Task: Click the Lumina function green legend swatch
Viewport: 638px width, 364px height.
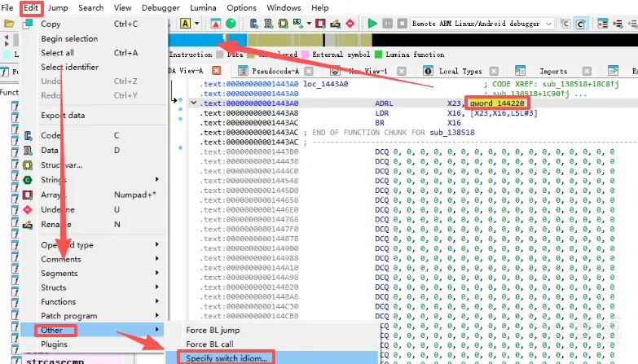Action: pos(378,54)
